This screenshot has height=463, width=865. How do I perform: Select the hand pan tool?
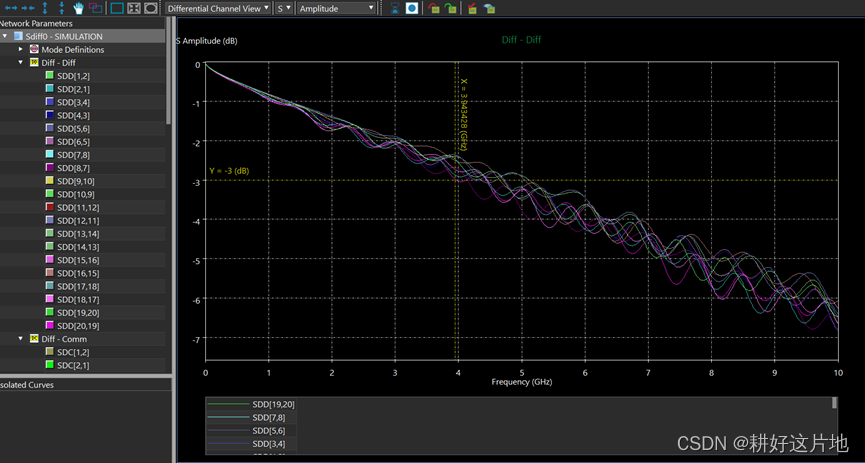tap(79, 8)
